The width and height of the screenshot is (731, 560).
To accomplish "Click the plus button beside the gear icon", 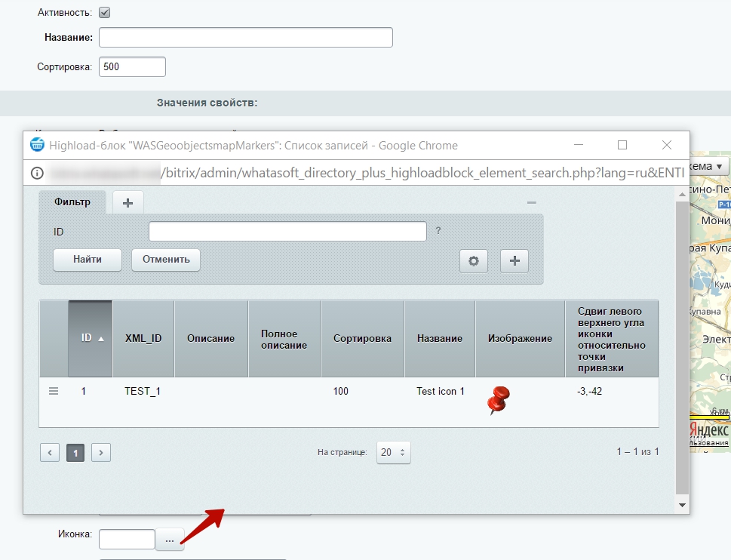I will 515,260.
